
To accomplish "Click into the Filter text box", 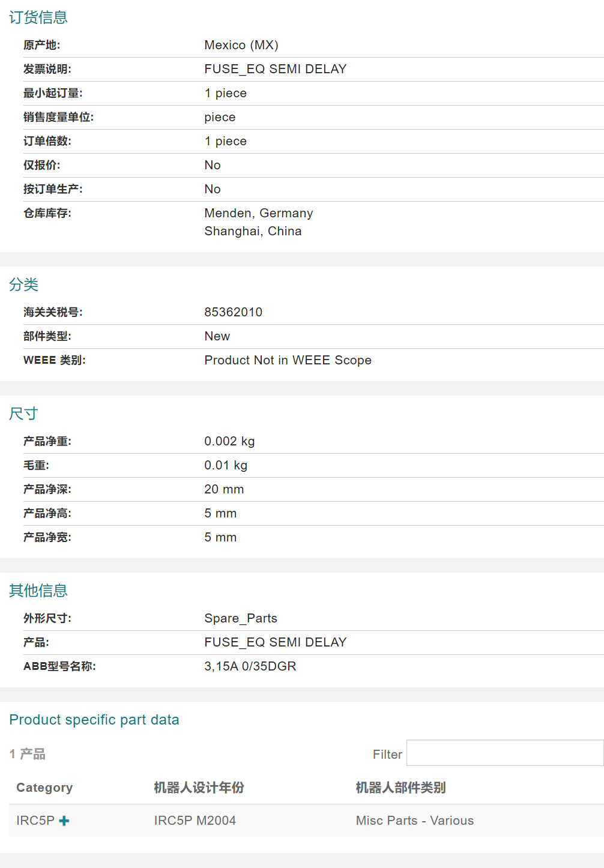I will [x=504, y=753].
